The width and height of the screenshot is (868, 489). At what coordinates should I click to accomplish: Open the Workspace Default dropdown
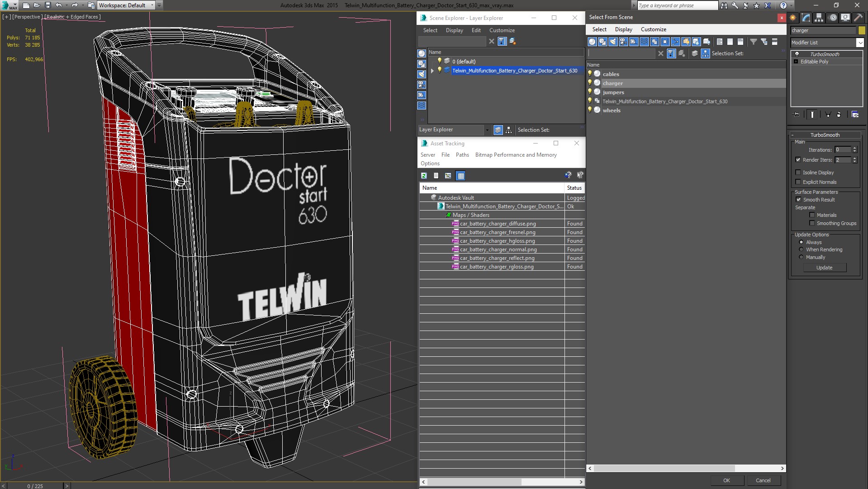126,5
